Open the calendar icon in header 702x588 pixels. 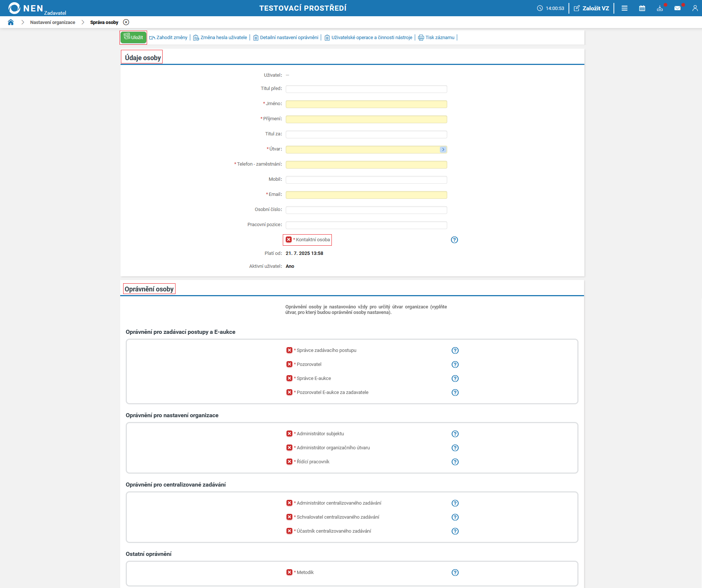[x=642, y=8]
